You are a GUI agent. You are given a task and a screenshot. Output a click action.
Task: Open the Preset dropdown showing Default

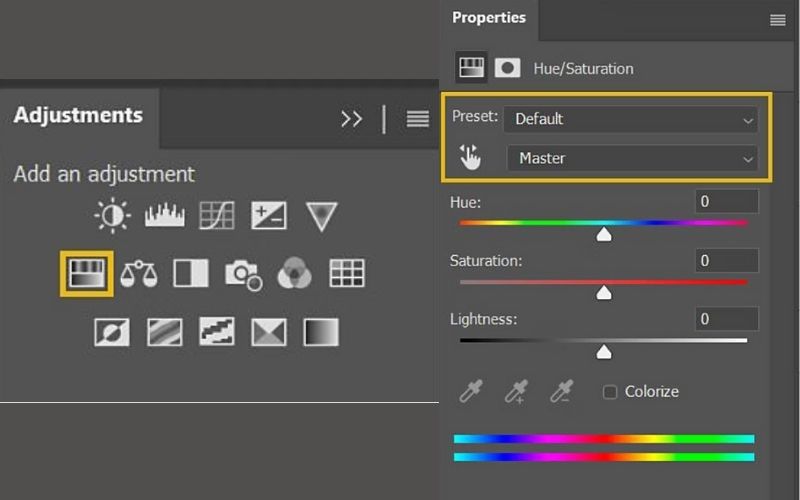pyautogui.click(x=631, y=119)
